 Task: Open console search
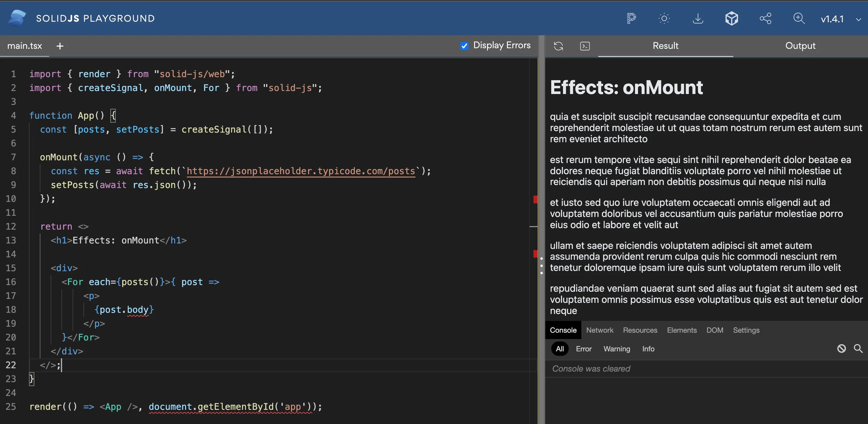[858, 348]
